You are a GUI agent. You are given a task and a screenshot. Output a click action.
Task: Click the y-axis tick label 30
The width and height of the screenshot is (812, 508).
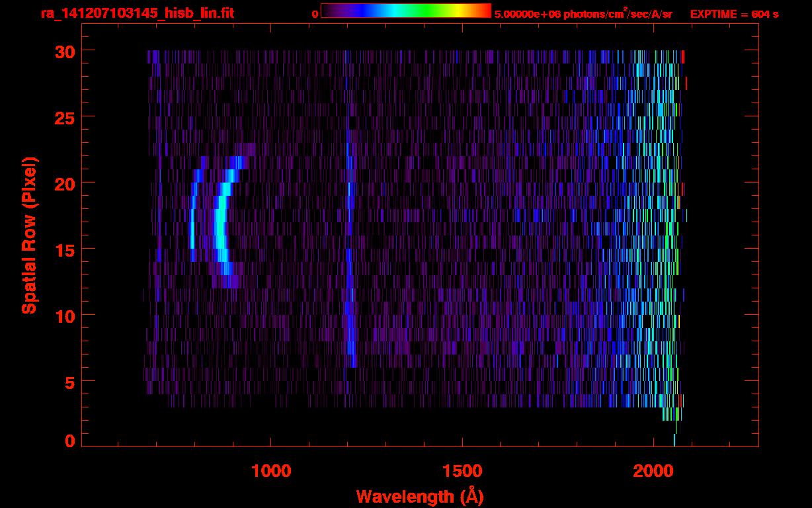tap(64, 51)
